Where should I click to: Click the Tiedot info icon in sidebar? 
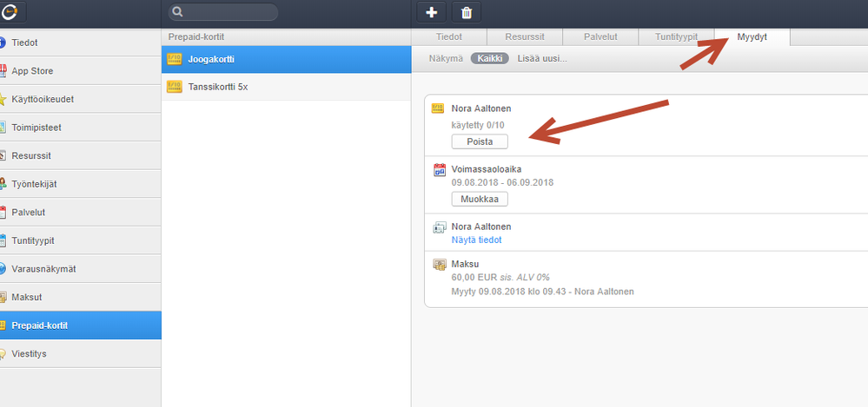[x=3, y=43]
